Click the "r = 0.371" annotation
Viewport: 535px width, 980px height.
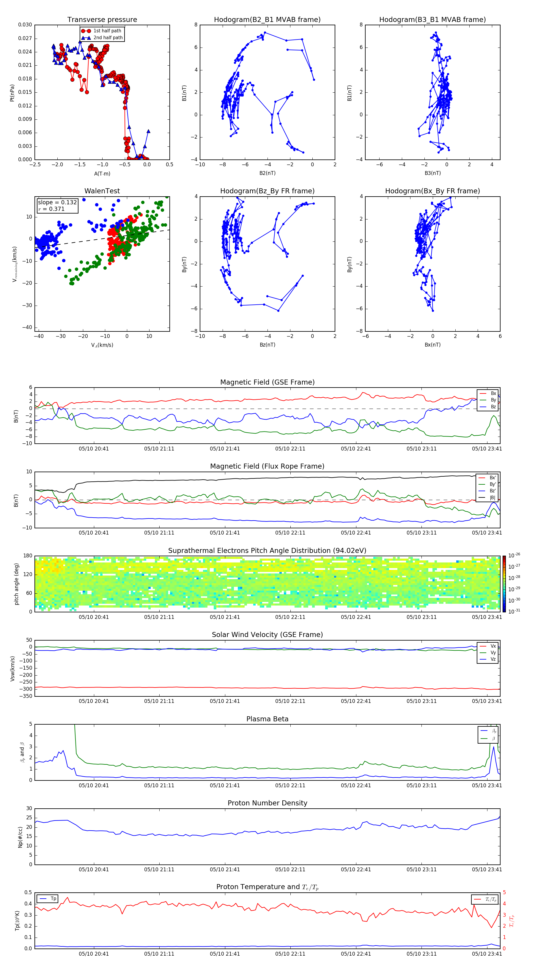(51, 209)
